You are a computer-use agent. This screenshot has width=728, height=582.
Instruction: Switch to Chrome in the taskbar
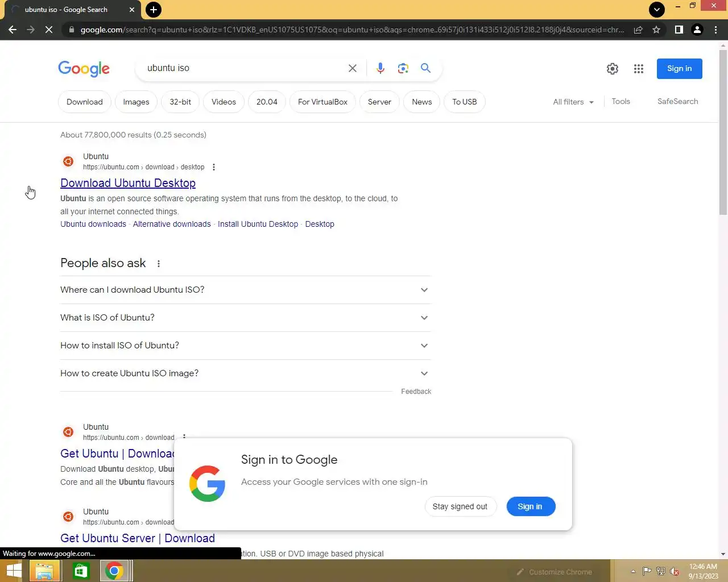tap(114, 571)
